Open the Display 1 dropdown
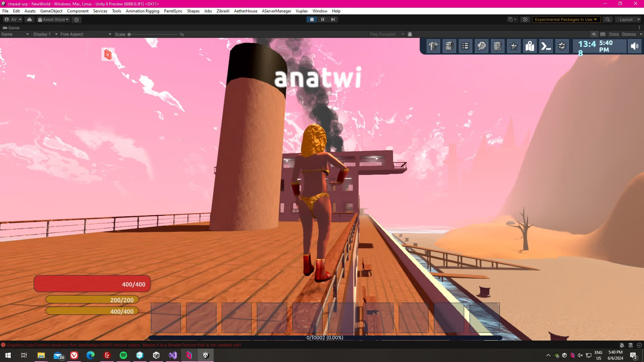 point(45,34)
